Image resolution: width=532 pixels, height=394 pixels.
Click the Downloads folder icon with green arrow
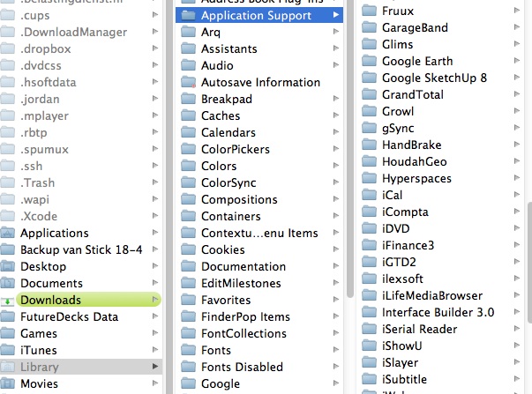tap(7, 300)
